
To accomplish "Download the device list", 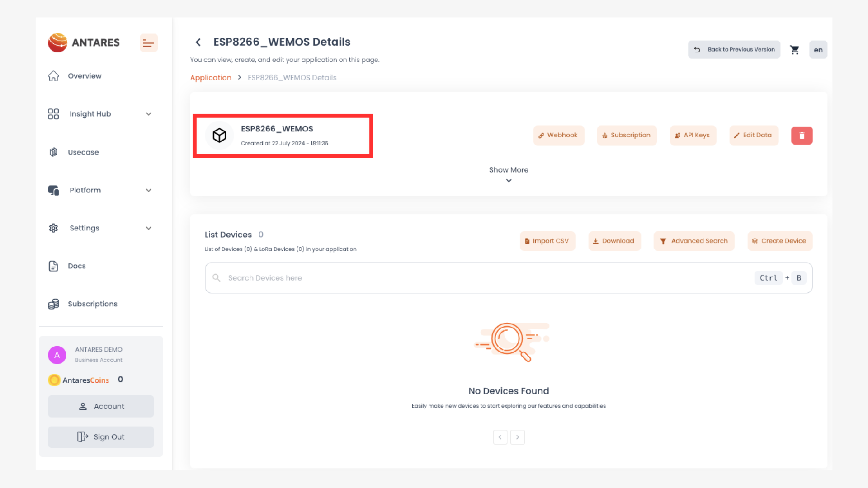I will pos(614,241).
